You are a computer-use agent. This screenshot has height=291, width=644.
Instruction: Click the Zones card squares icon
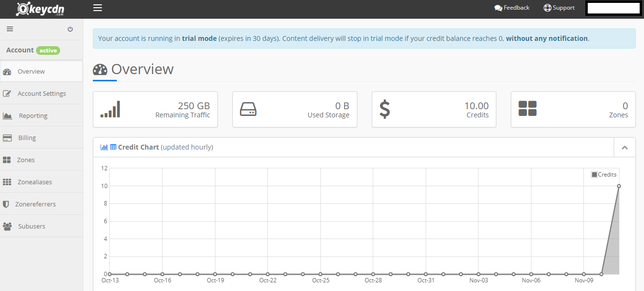(x=528, y=109)
